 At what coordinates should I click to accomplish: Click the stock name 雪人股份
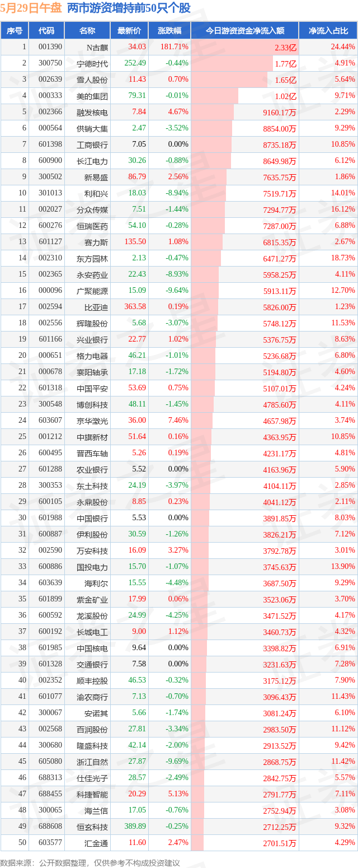(x=92, y=80)
